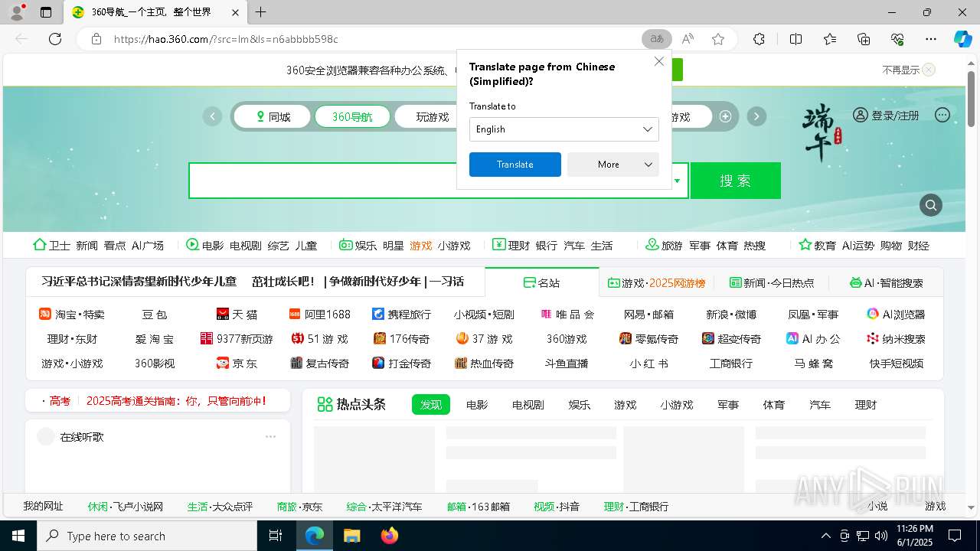The height and width of the screenshot is (551, 980).
Task: Click the green 搜索 search button
Action: 736,181
